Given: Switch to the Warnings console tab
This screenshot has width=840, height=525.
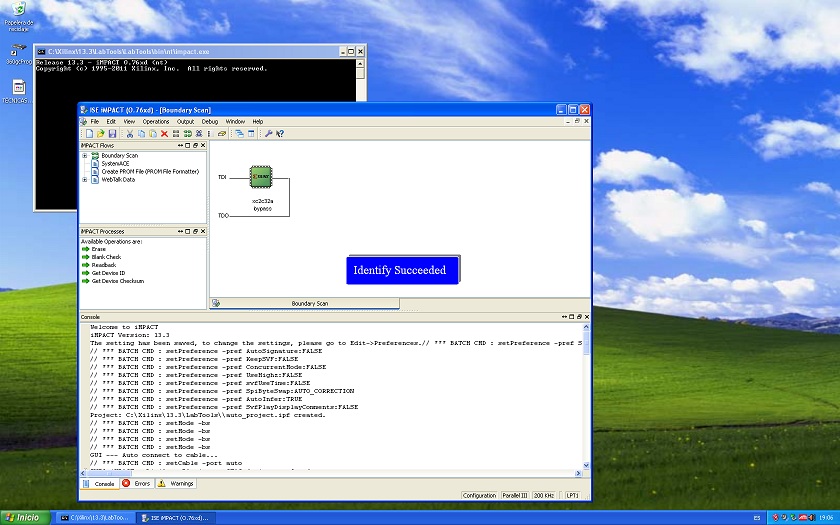Looking at the screenshot, I should [x=175, y=483].
